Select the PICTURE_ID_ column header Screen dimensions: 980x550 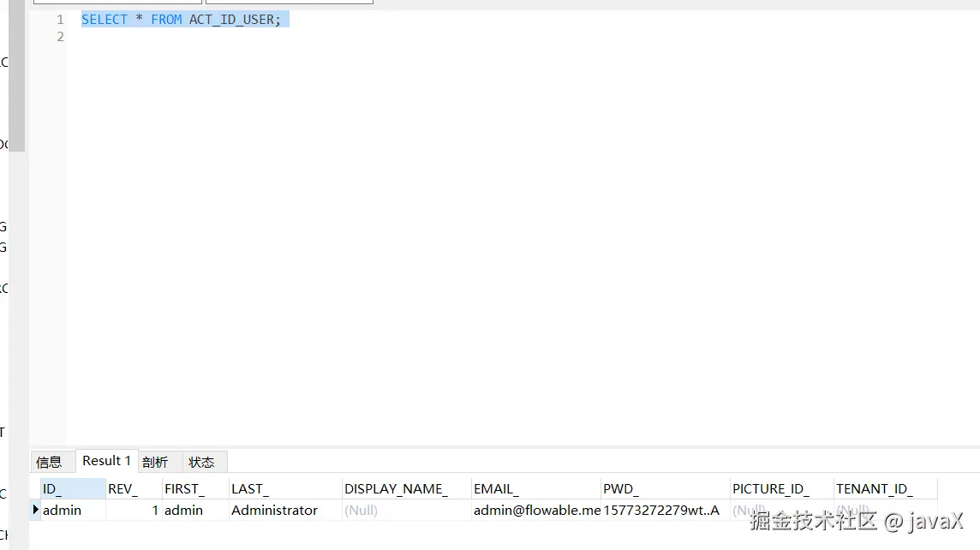[782, 489]
